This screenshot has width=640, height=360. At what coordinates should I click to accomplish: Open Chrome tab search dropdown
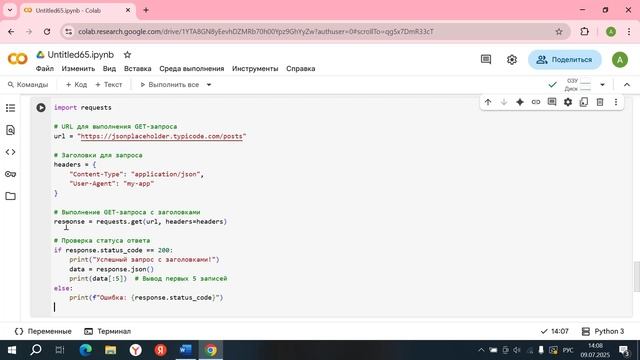[x=10, y=10]
